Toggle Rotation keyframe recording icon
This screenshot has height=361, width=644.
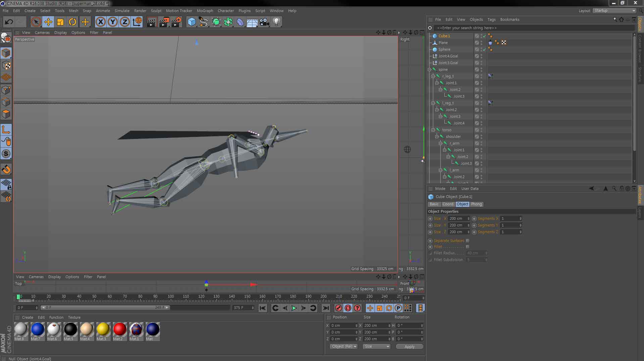click(389, 308)
